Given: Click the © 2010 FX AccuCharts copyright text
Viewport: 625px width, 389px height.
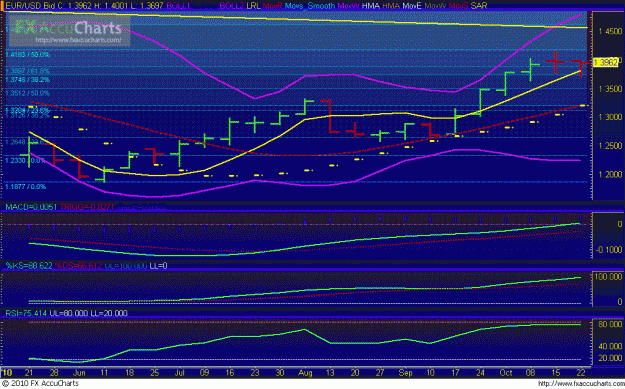Looking at the screenshot, I should [40, 383].
